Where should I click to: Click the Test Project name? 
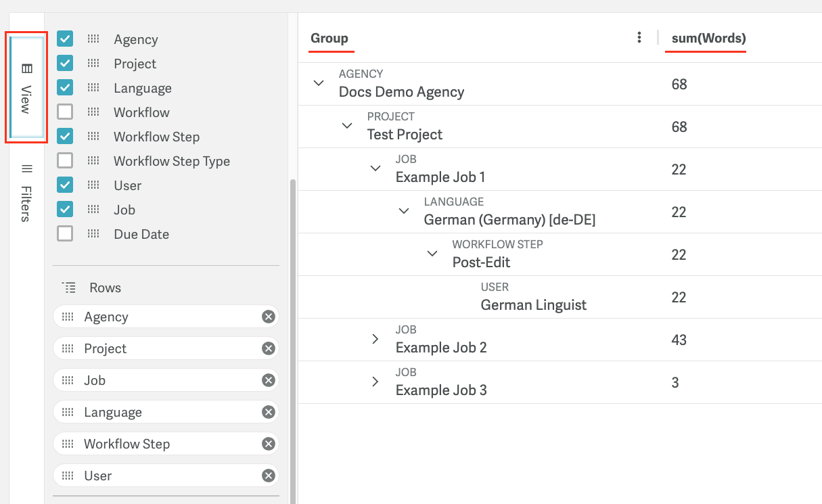tap(405, 135)
